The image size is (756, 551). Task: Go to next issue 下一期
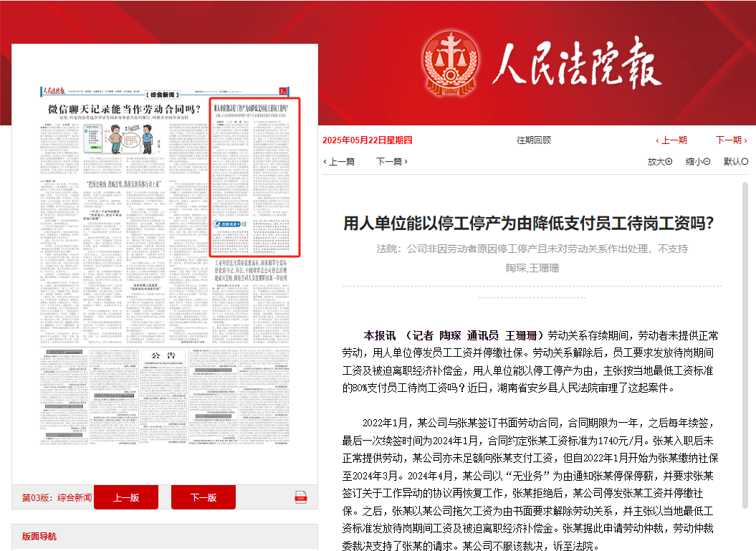732,140
